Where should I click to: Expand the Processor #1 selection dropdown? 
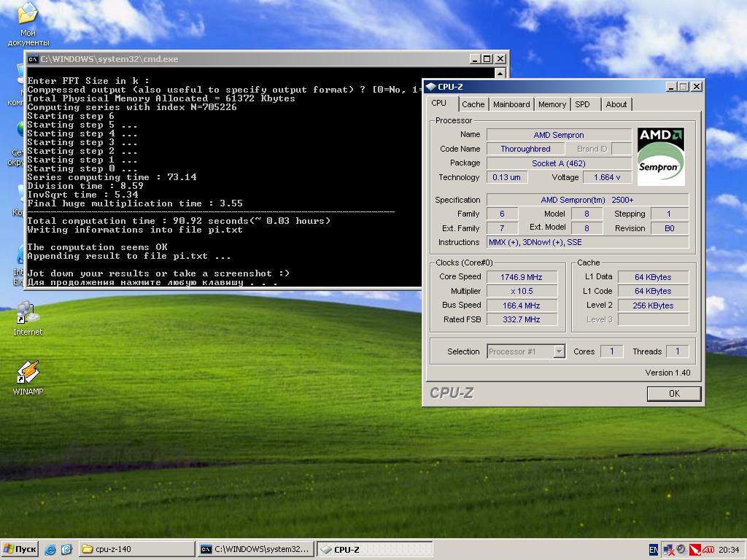pyautogui.click(x=560, y=351)
